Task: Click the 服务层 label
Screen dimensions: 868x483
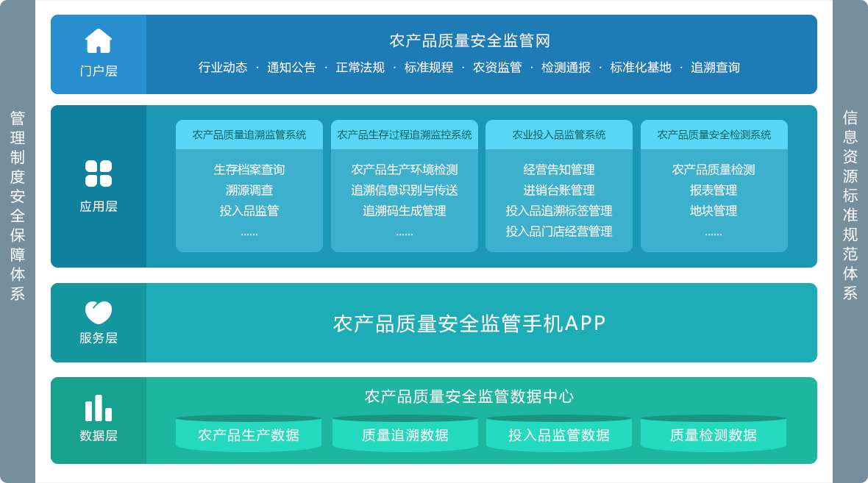Action: (x=99, y=337)
